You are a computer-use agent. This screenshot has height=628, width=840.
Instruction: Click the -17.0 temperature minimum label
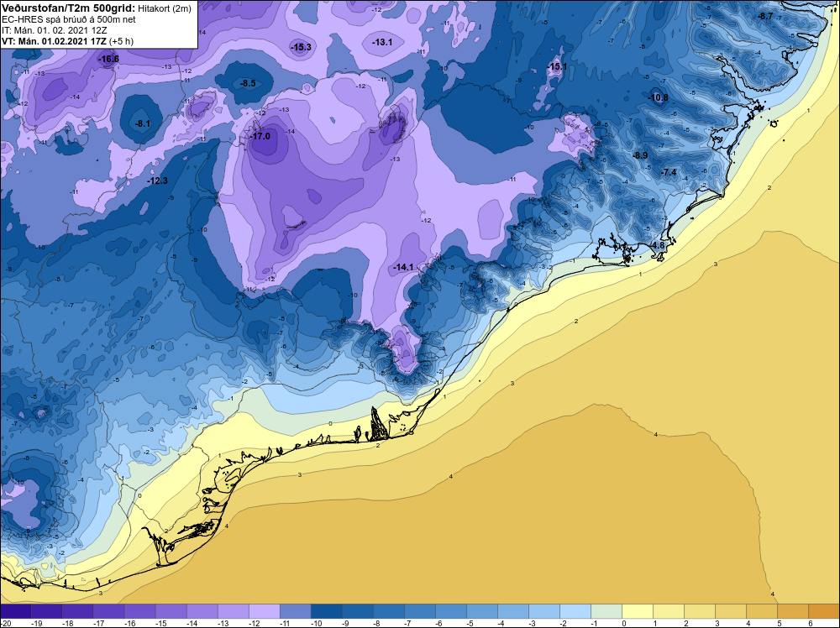[261, 136]
